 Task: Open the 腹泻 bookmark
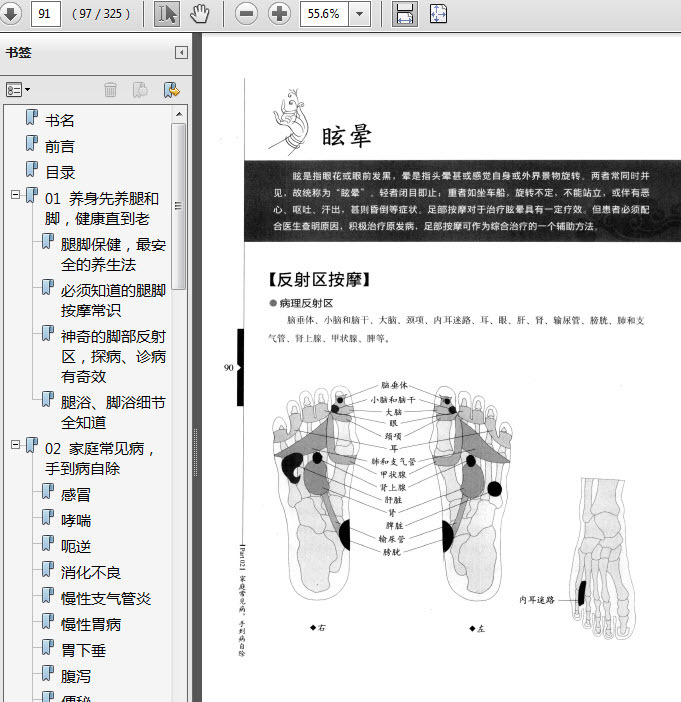[76, 676]
